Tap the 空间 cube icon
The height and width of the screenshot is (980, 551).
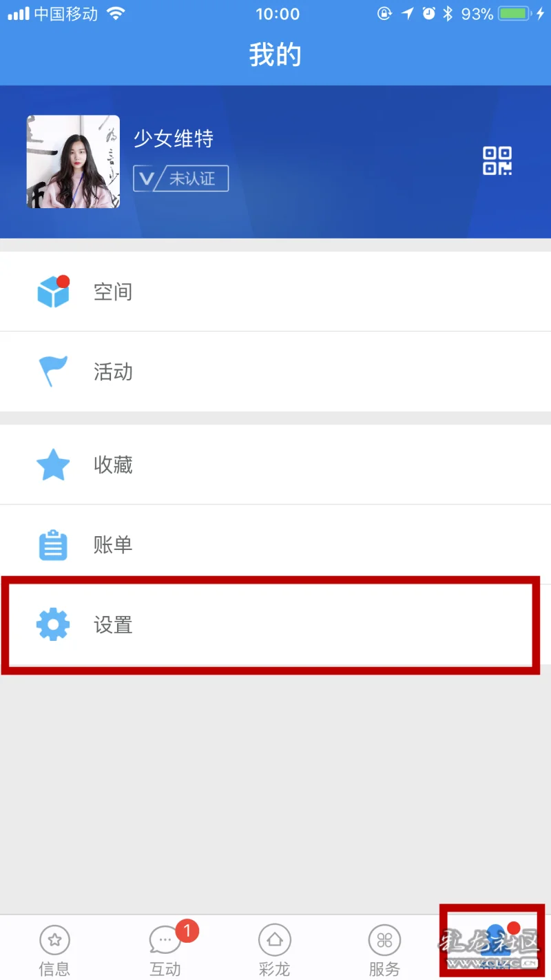tap(53, 292)
